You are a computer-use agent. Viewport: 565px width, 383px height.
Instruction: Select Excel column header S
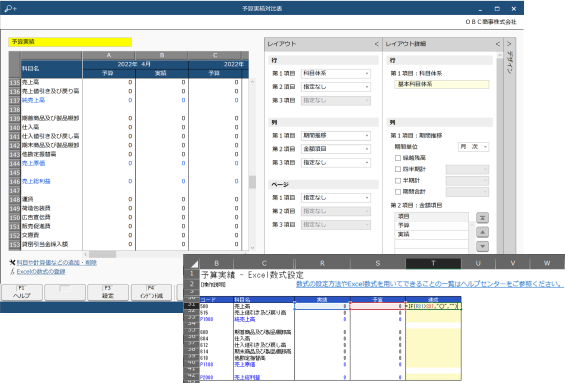point(378,263)
